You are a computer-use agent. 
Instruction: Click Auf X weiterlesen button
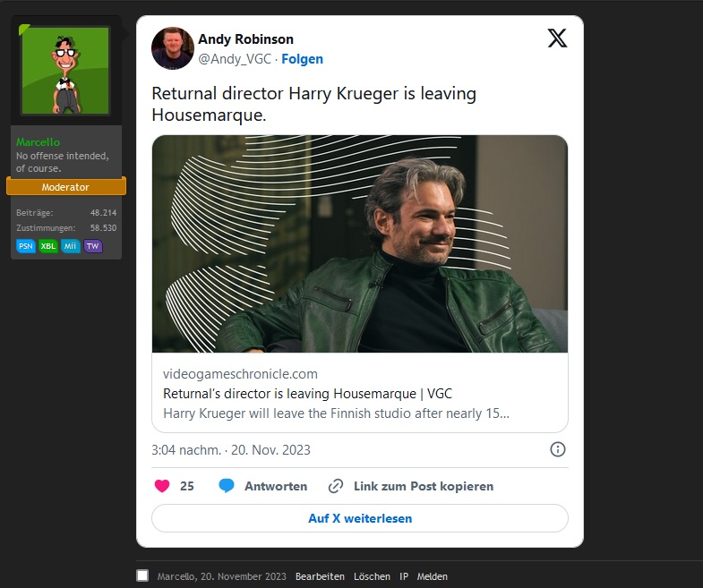click(360, 518)
